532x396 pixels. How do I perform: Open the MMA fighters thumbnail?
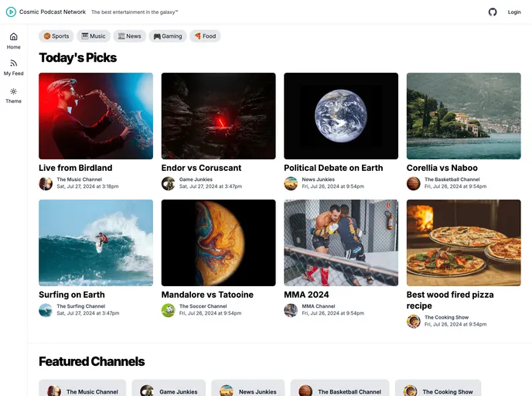(x=341, y=243)
